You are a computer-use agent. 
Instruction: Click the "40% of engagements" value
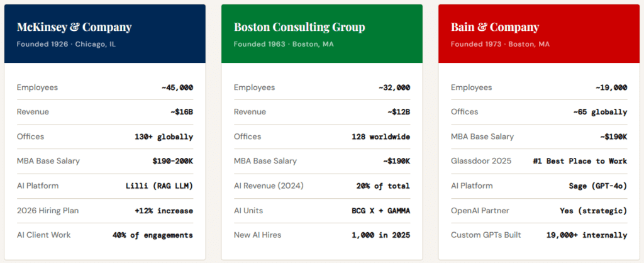click(154, 235)
